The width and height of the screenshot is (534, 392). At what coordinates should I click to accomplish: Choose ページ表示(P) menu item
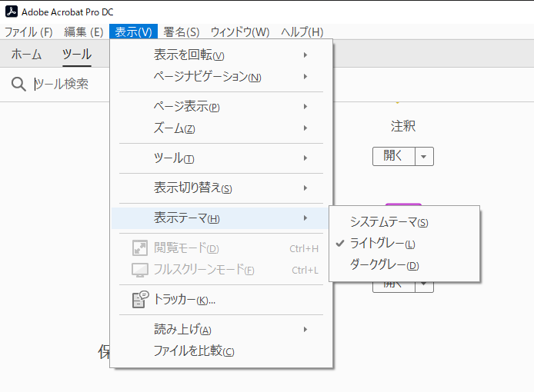point(221,107)
